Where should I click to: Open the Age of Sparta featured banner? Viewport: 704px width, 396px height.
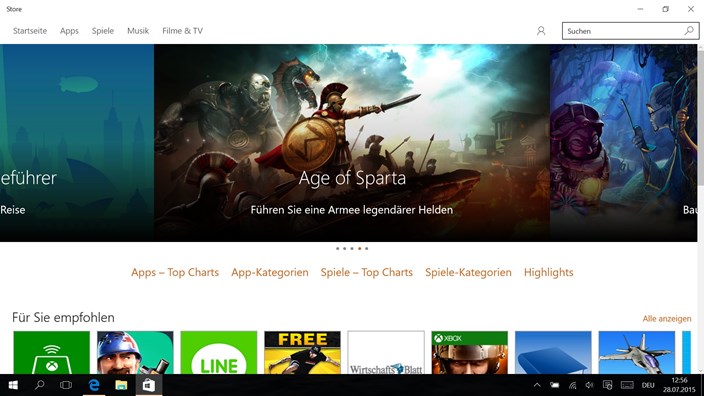(352, 143)
